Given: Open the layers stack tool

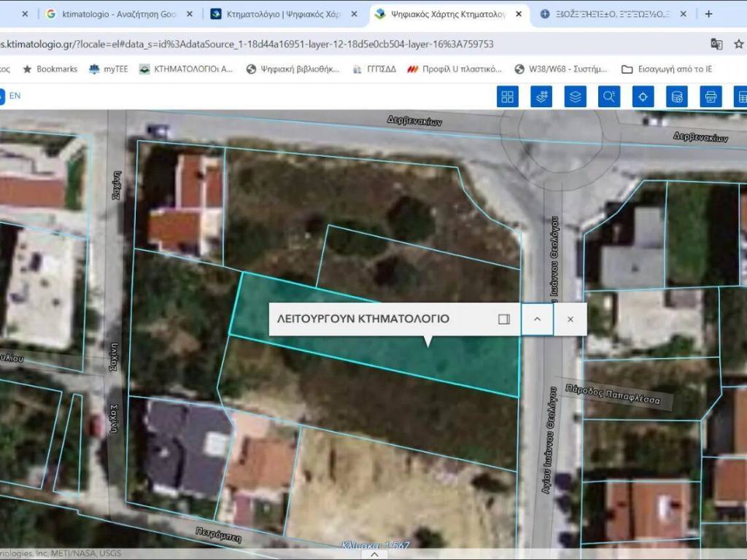Looking at the screenshot, I should coord(576,96).
